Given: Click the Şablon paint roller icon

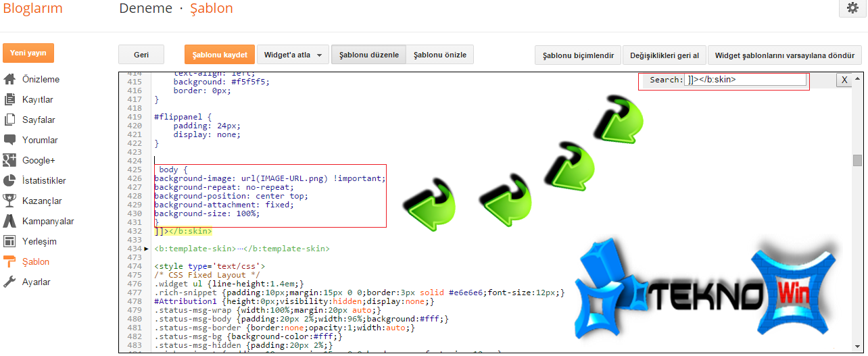Looking at the screenshot, I should pyautogui.click(x=9, y=261).
